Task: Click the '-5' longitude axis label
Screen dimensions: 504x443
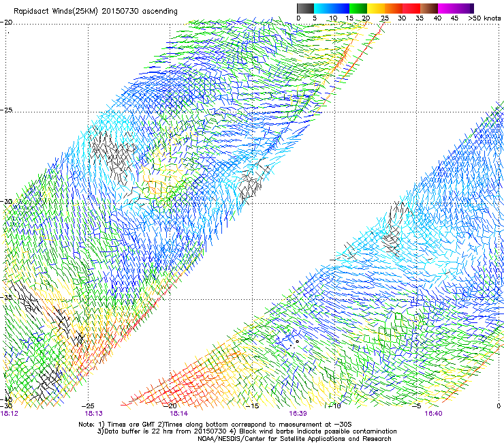Action: (417, 406)
